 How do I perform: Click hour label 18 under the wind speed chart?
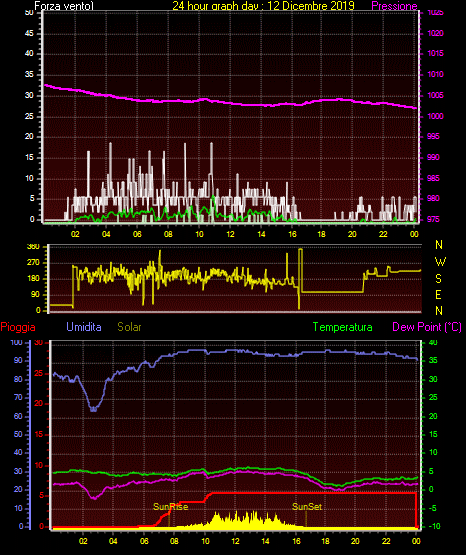click(321, 234)
